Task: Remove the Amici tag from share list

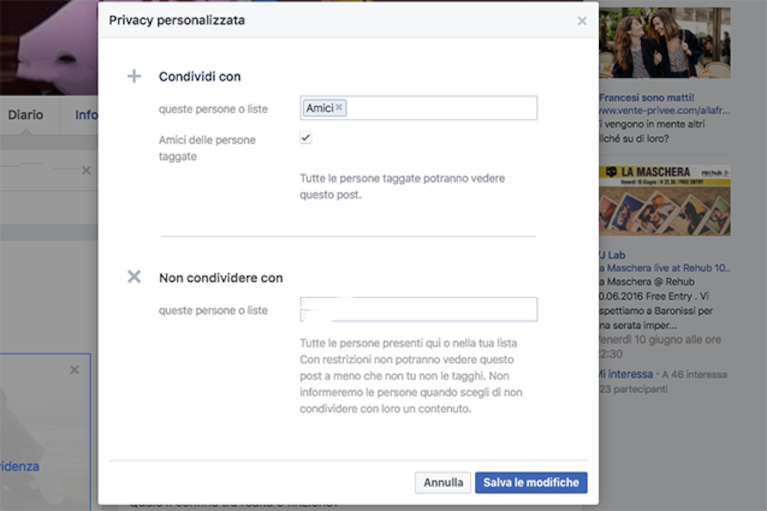Action: click(339, 107)
